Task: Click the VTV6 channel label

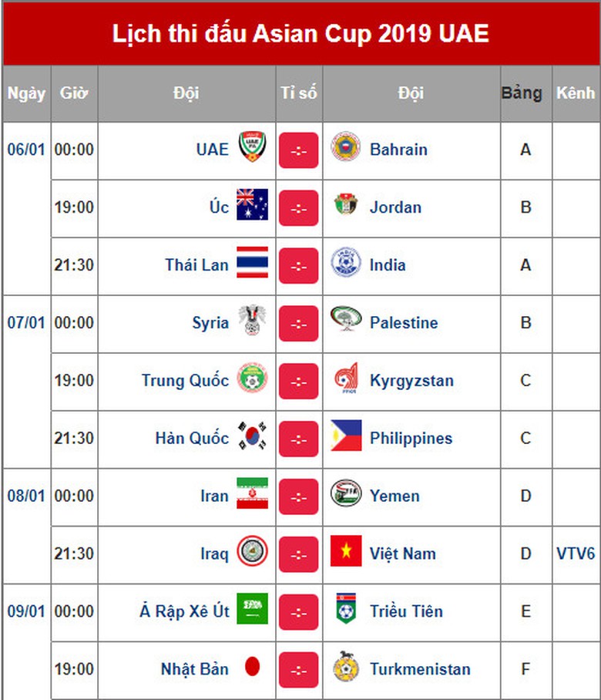Action: [576, 554]
